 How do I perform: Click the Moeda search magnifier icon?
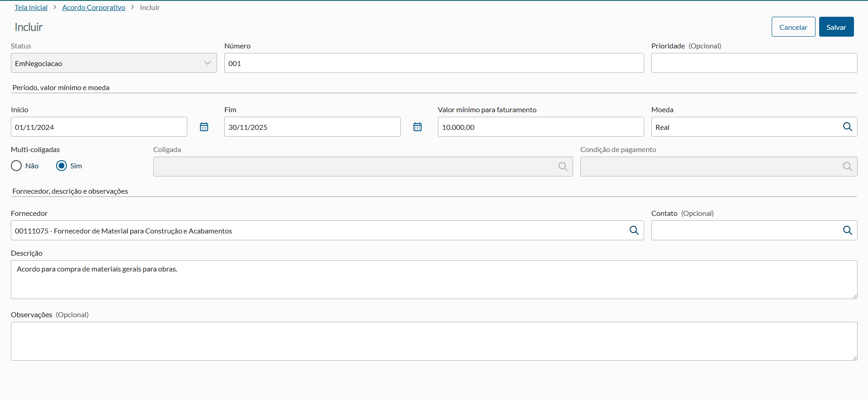coord(847,127)
